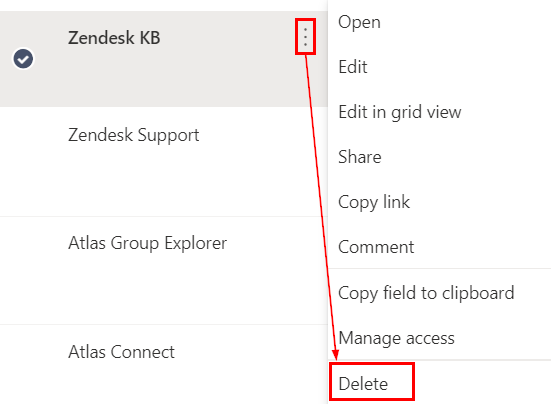Select the Atlas Group Explorer row
This screenshot has height=404, width=551.
point(164,270)
